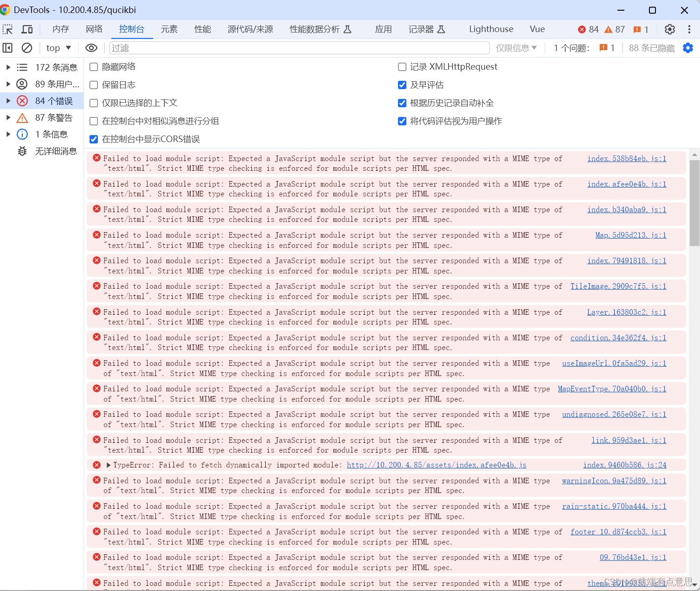
Task: Switch to the 网络 tab
Action: 94,29
